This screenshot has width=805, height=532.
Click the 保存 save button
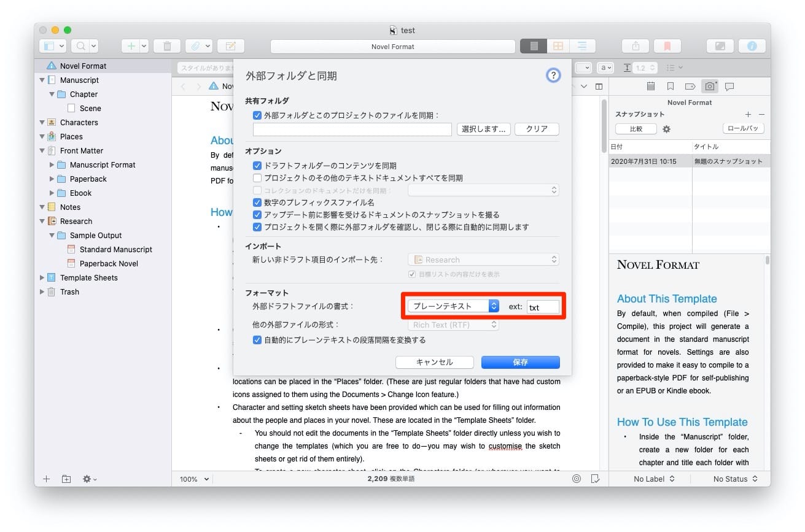(x=520, y=362)
